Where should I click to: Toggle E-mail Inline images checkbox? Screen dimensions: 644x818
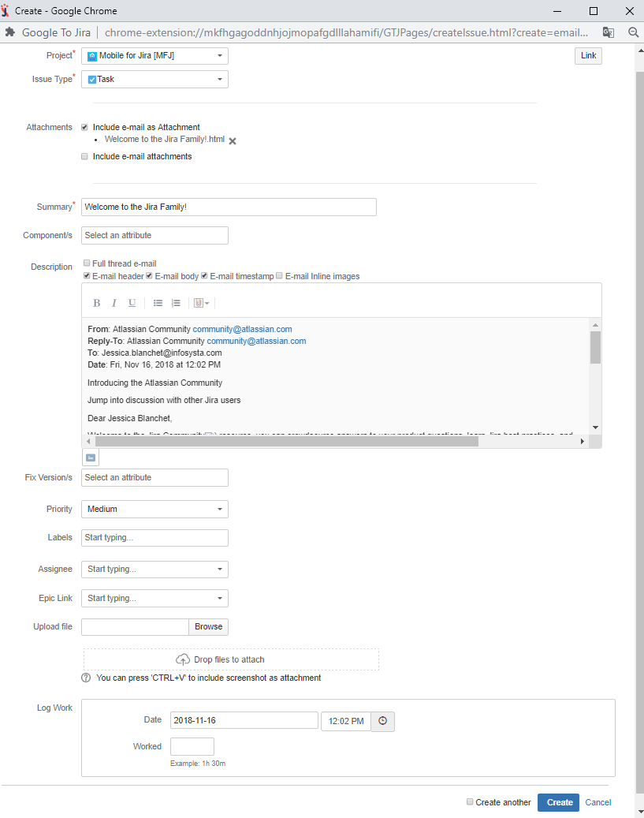coord(279,276)
